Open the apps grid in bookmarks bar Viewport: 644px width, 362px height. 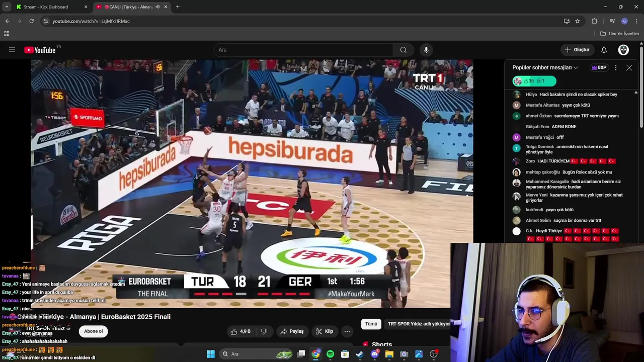(7, 34)
